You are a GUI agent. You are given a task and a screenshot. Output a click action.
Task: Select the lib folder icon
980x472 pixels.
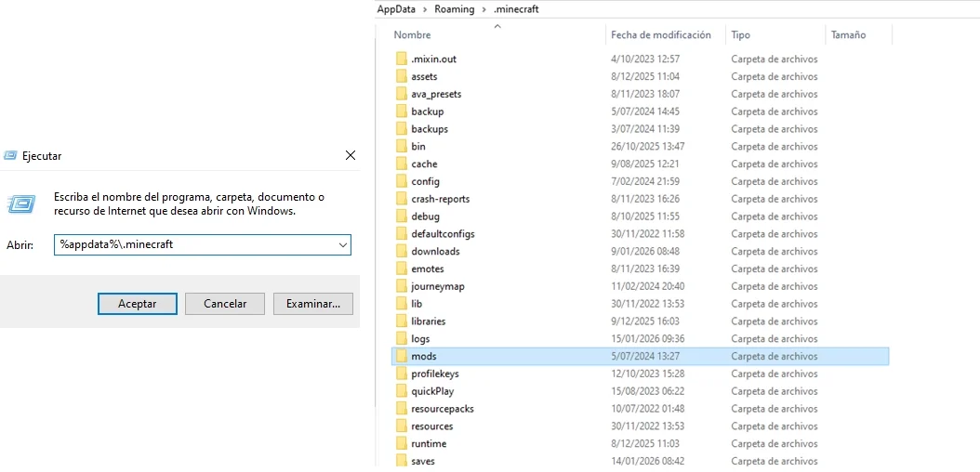[402, 304]
